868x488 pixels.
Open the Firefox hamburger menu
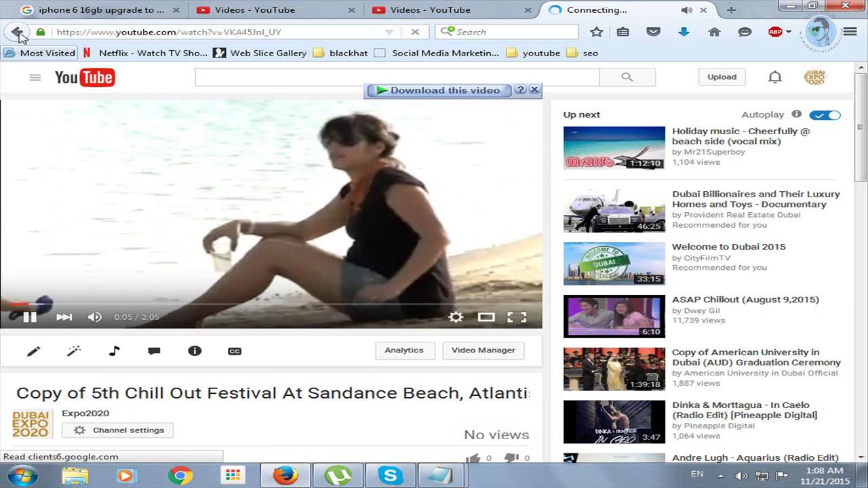pos(850,32)
